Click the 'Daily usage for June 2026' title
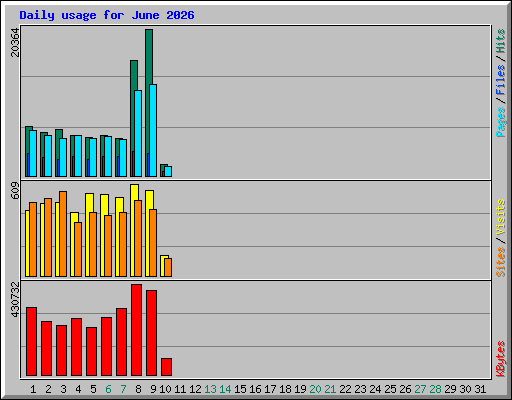The width and height of the screenshot is (512, 400). [x=107, y=15]
